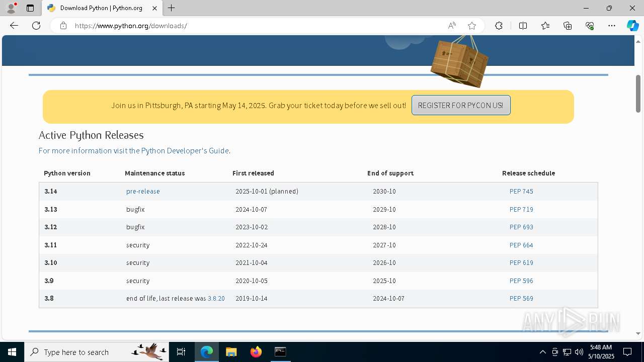
Task: Click the 2030-10 end of support cell
Action: pos(384,192)
